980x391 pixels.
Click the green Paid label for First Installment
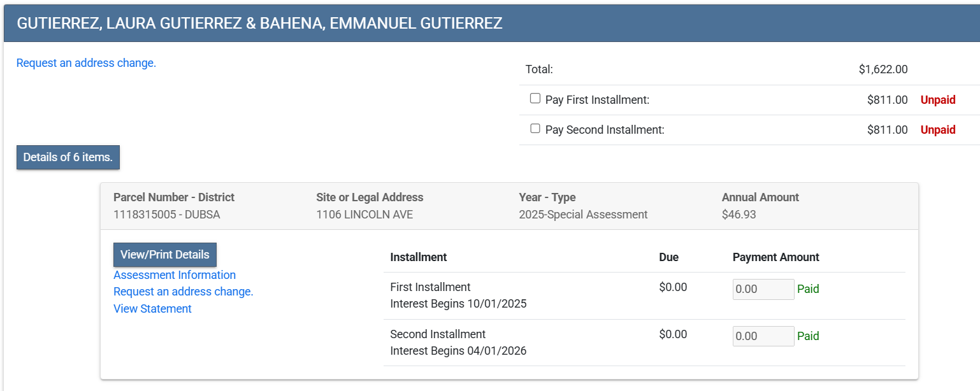(808, 289)
